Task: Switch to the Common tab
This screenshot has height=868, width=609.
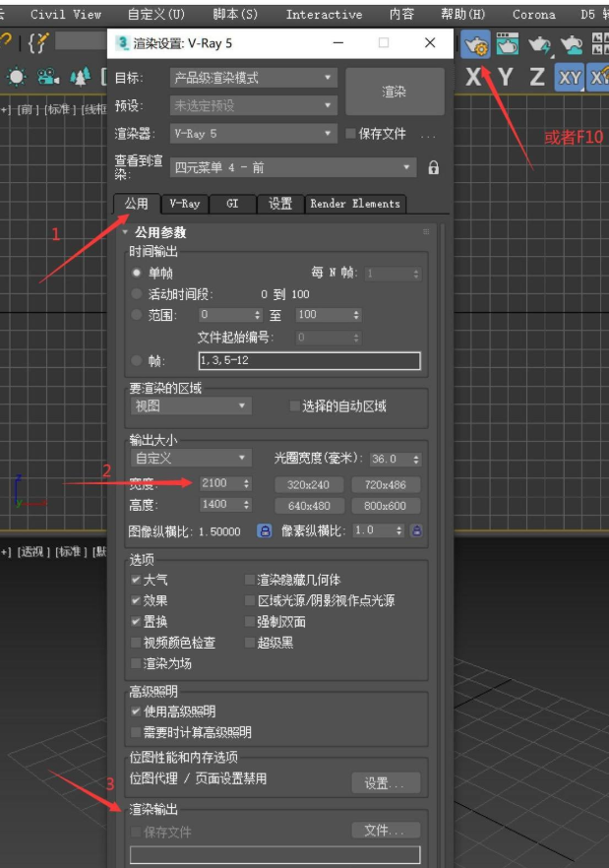Action: click(x=136, y=204)
